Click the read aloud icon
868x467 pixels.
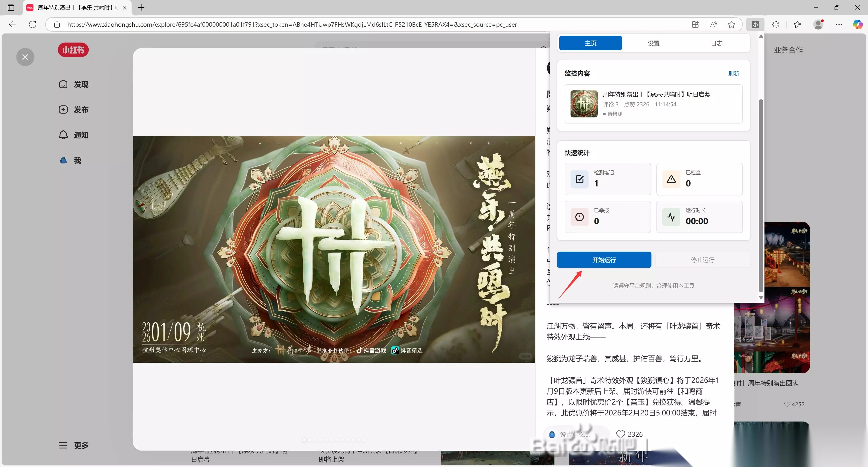point(713,24)
